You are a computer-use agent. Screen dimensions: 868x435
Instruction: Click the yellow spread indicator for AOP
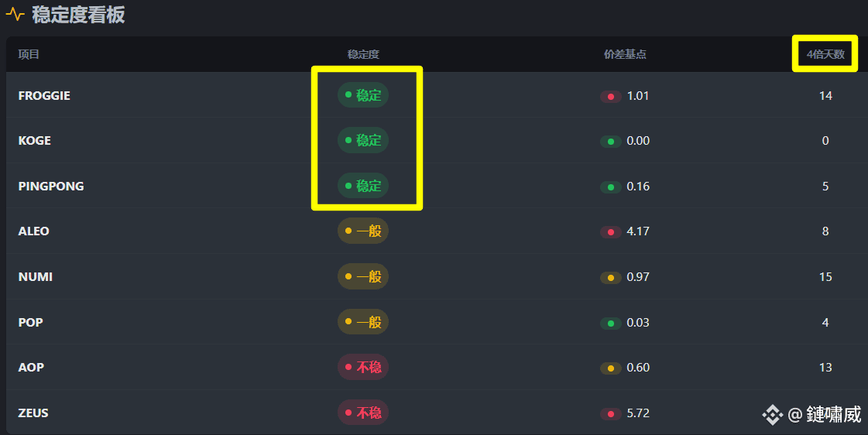(611, 368)
